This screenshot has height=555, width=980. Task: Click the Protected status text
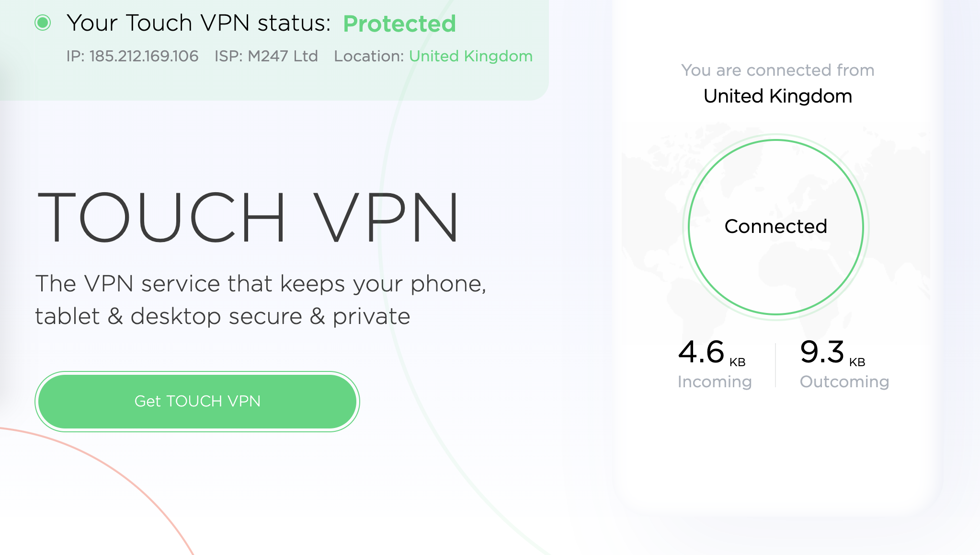coord(399,23)
